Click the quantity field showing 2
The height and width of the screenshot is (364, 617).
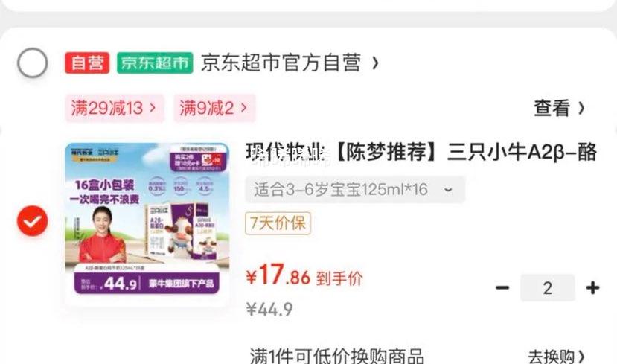pos(547,288)
